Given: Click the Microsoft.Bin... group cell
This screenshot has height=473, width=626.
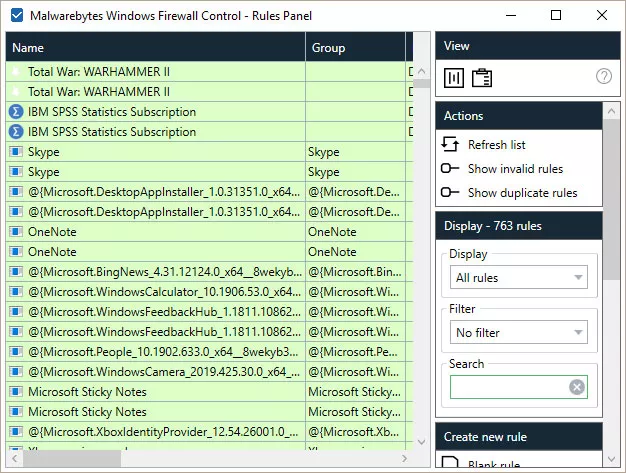Looking at the screenshot, I should (x=355, y=272).
